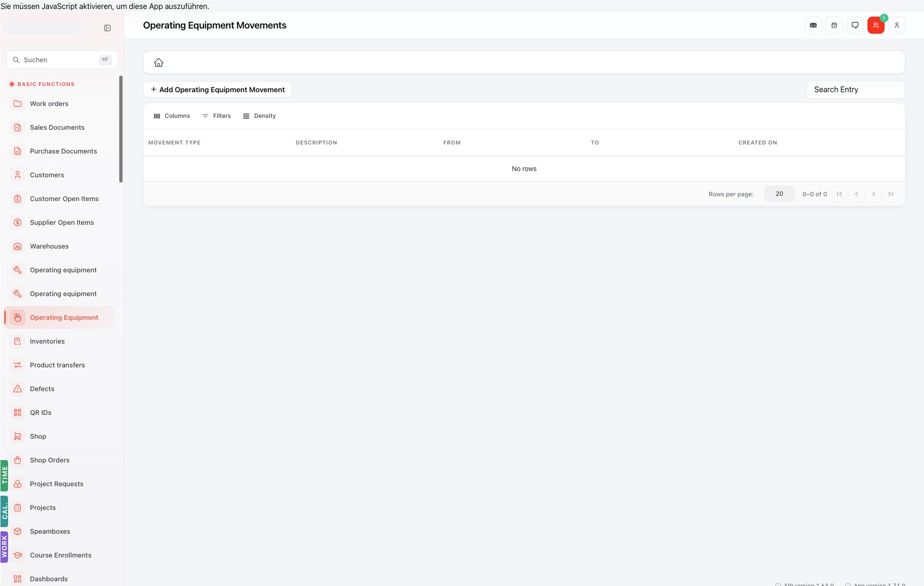Click the Sales Documents icon
This screenshot has width=924, height=586.
(18, 127)
